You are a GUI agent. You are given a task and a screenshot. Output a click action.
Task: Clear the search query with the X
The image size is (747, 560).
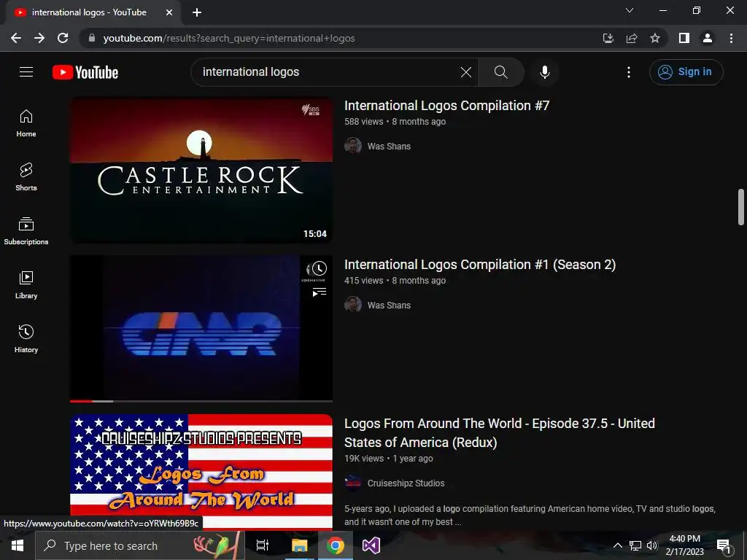pyautogui.click(x=466, y=72)
